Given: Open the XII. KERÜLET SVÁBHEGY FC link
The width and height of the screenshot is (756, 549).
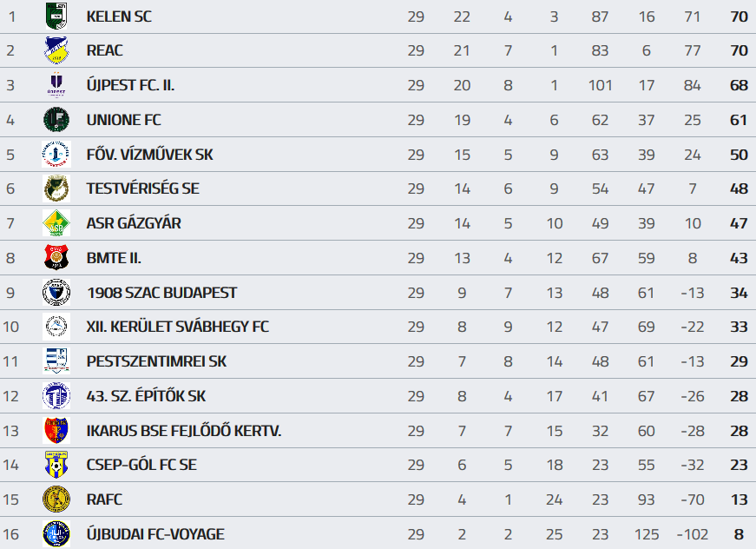Looking at the screenshot, I should 177,327.
